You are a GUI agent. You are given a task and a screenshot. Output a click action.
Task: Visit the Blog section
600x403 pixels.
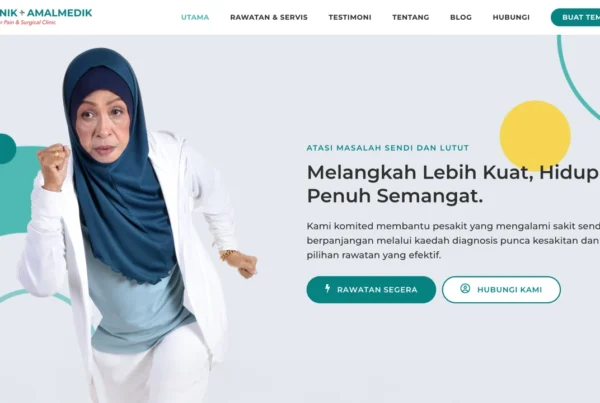click(x=461, y=17)
